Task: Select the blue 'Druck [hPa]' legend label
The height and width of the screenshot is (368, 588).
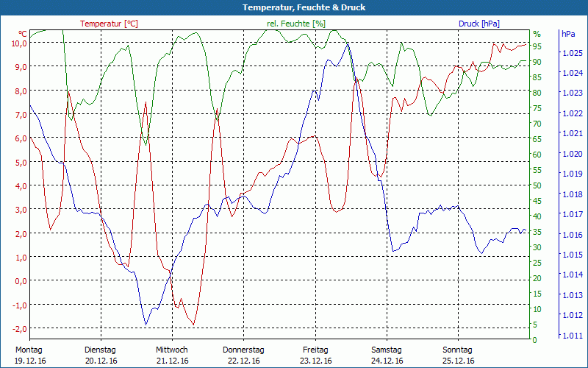Action: (479, 24)
